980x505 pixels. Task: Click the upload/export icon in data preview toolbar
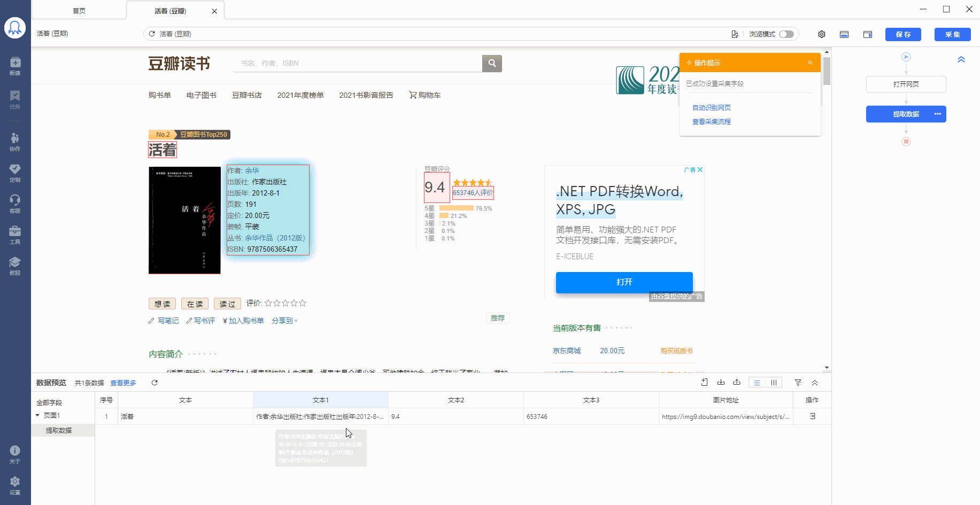tap(737, 383)
